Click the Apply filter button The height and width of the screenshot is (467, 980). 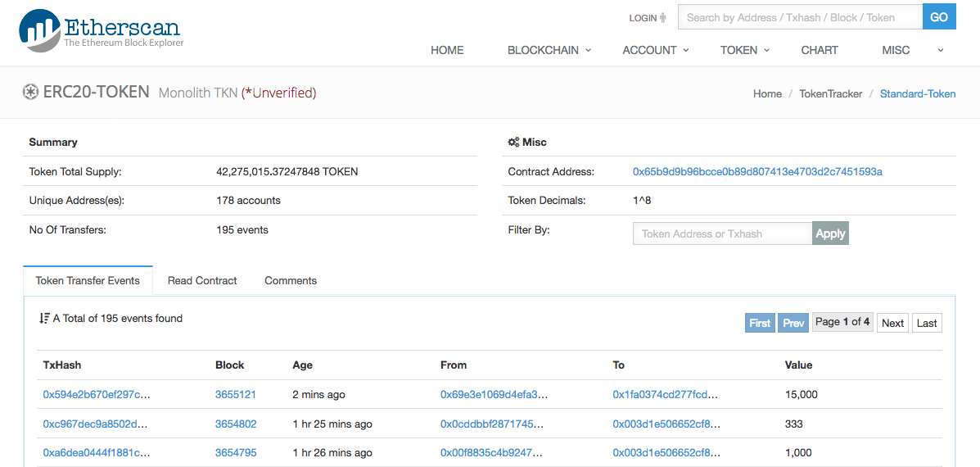831,233
